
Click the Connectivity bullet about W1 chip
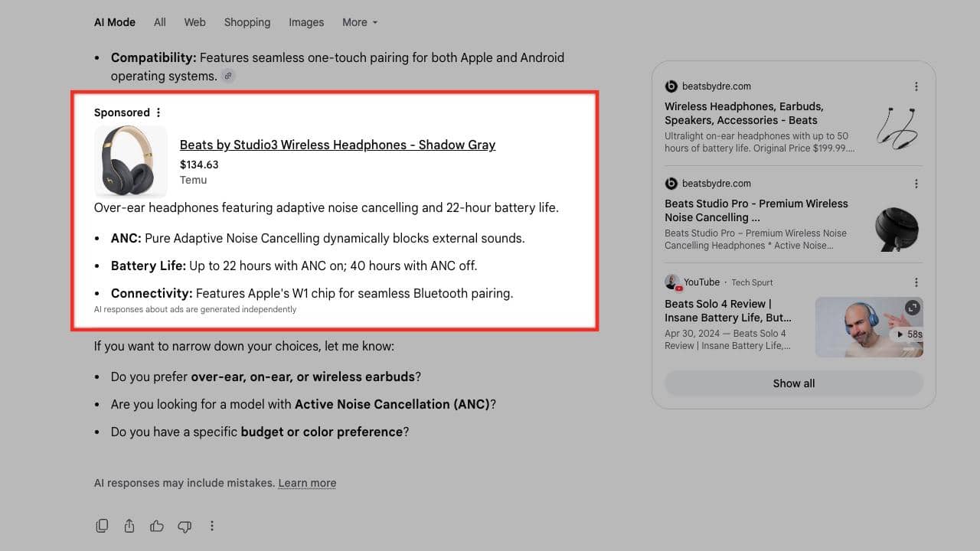coord(312,293)
